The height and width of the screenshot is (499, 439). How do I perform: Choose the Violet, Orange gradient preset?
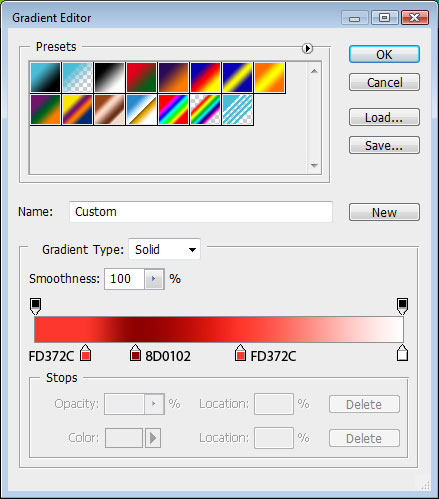[173, 77]
